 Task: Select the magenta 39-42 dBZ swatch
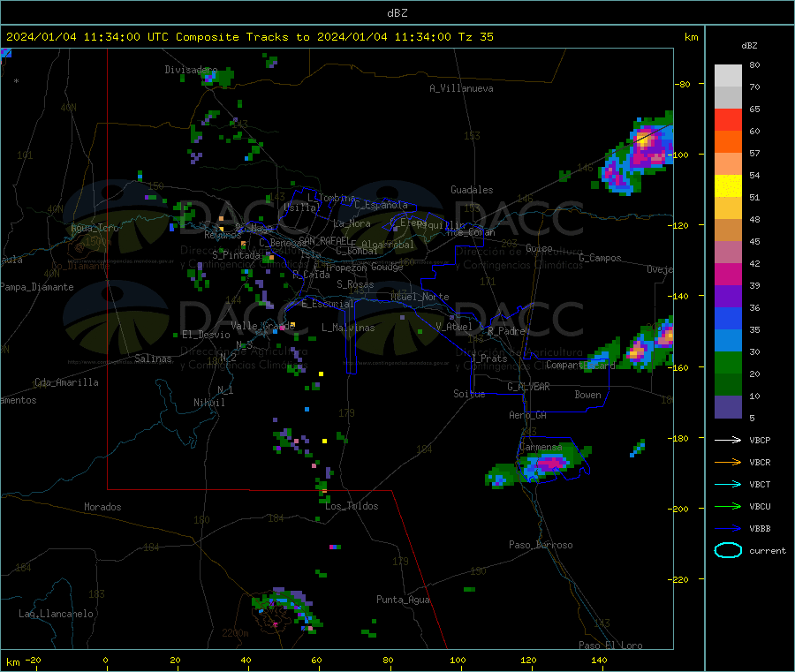point(728,274)
